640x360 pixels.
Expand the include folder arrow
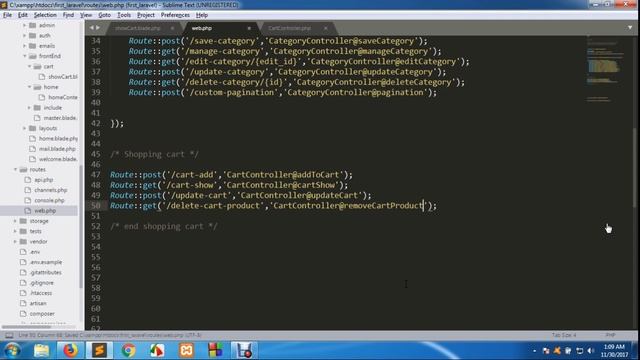[29, 107]
